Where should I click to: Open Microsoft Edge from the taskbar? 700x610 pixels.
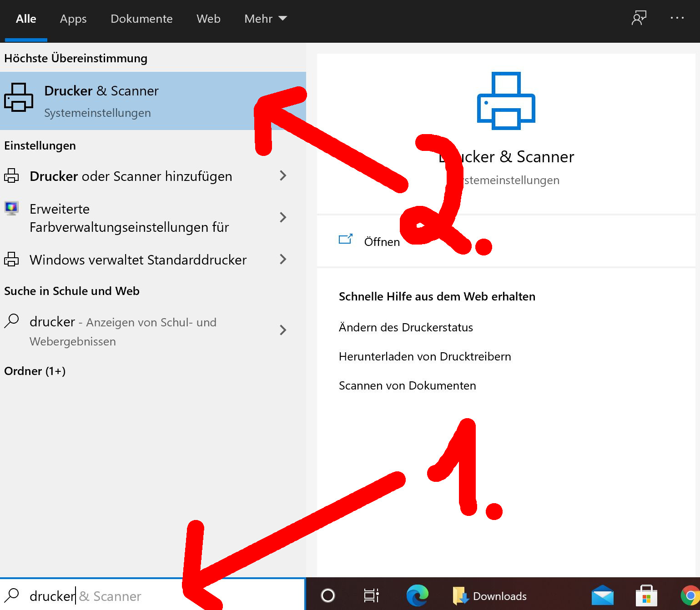(417, 595)
